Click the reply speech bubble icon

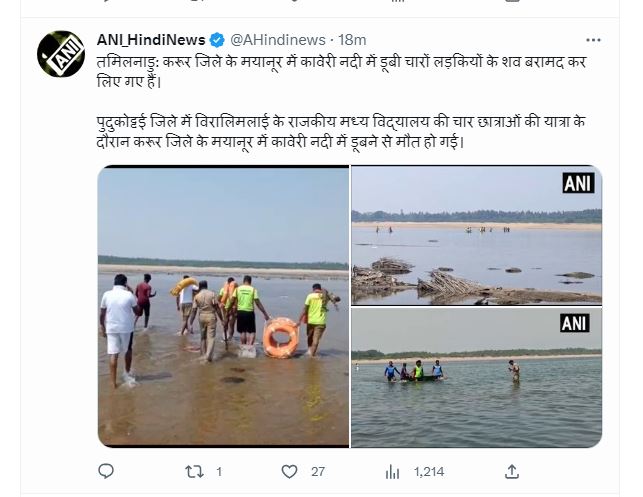[107, 470]
